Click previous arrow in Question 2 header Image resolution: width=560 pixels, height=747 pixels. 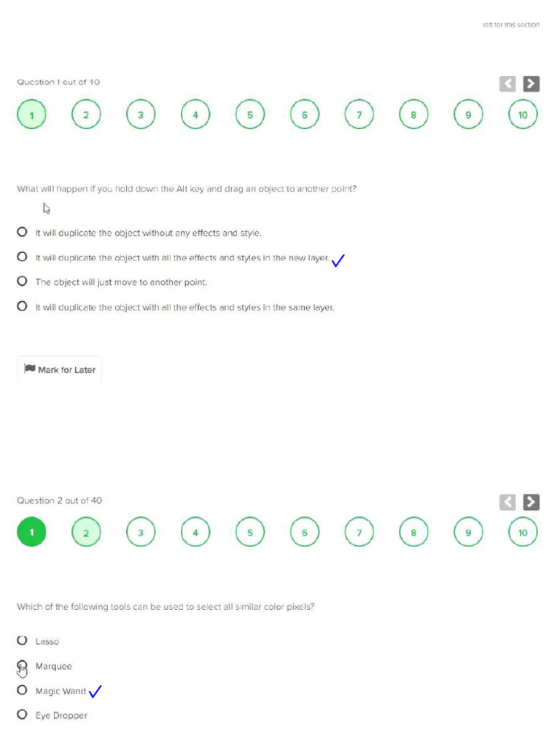click(507, 502)
